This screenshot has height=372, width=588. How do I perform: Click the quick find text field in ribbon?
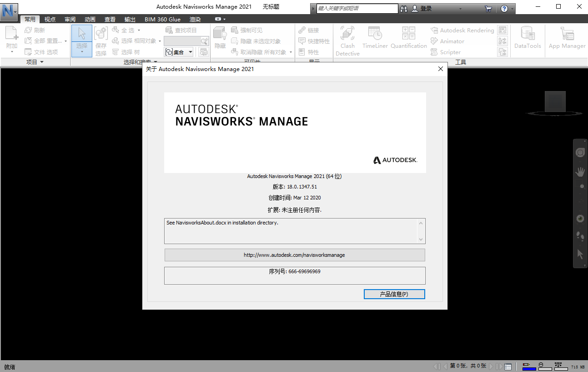[182, 41]
